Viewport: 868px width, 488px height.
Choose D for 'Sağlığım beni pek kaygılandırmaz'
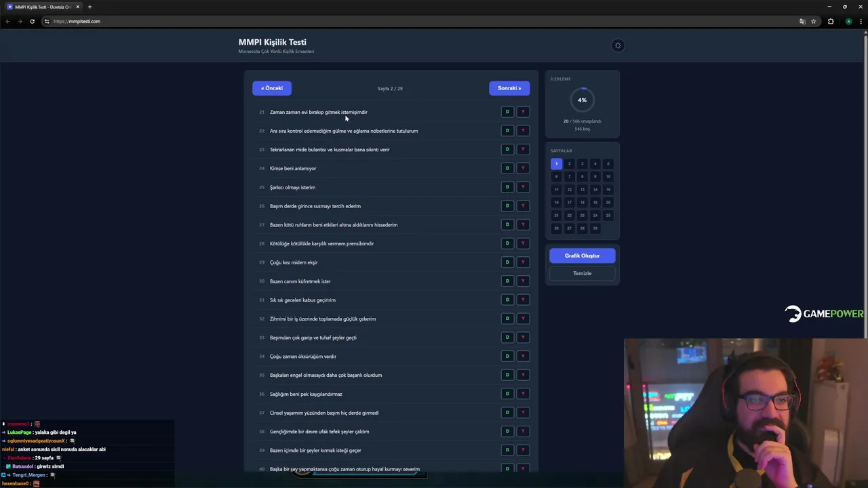pyautogui.click(x=507, y=394)
